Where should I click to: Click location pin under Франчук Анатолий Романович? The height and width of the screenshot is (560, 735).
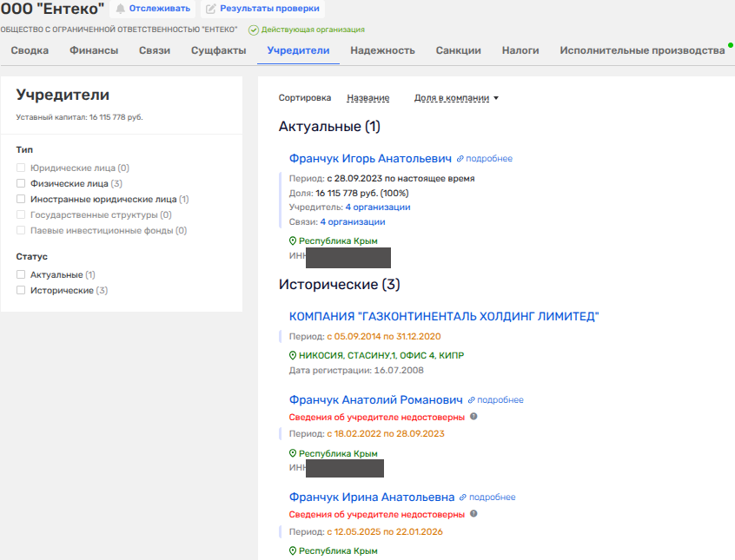point(293,453)
